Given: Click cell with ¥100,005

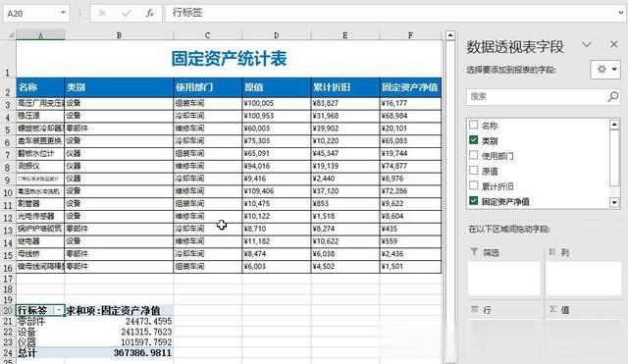Looking at the screenshot, I should [277, 103].
